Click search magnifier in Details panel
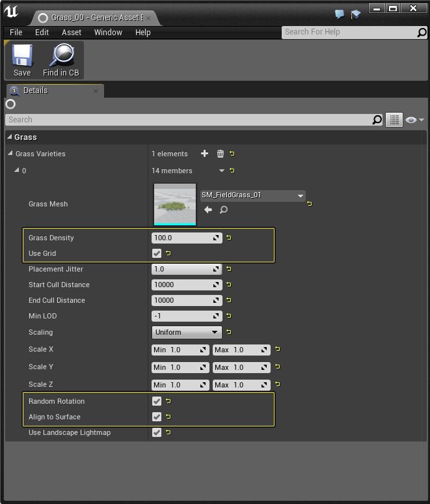The height and width of the screenshot is (504, 430). click(377, 120)
